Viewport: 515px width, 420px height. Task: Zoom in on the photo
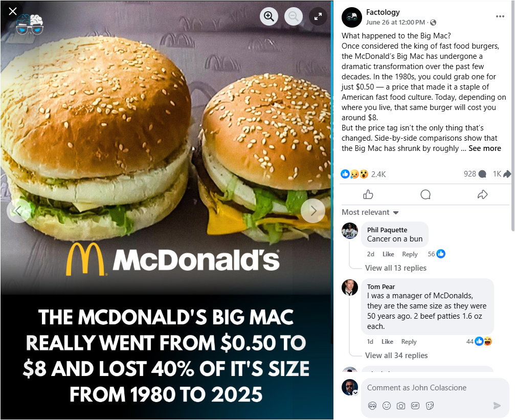pos(269,16)
